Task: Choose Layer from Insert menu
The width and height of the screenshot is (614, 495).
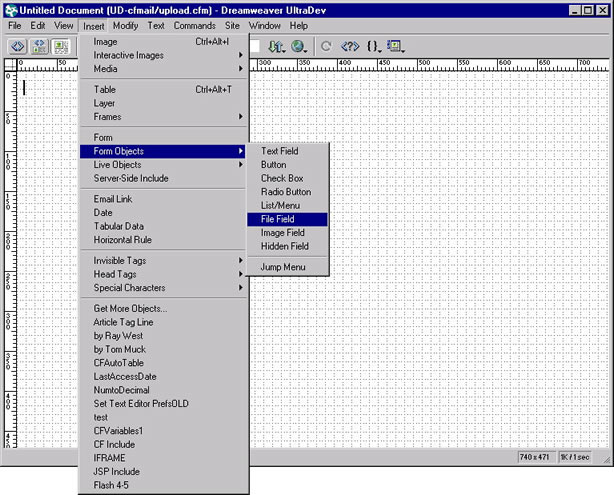Action: click(163, 103)
